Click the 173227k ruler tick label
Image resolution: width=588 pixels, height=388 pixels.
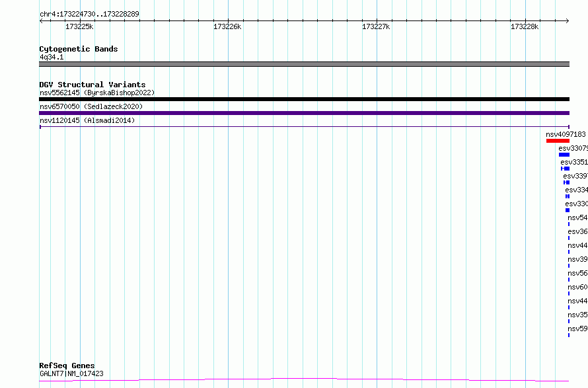(376, 26)
